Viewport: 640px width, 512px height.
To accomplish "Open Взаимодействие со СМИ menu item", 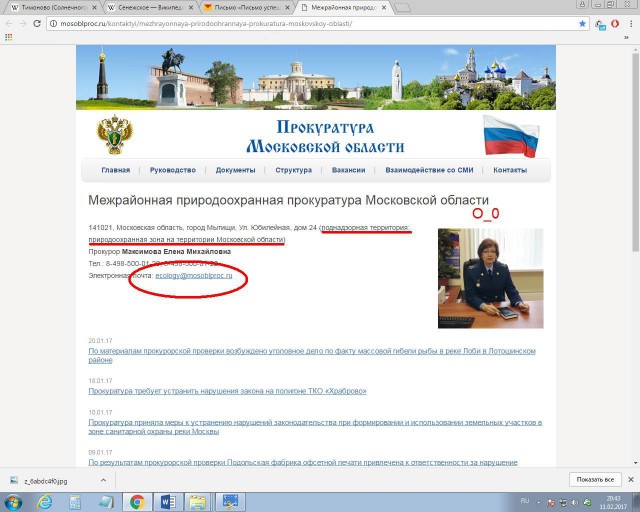I will pyautogui.click(x=429, y=170).
